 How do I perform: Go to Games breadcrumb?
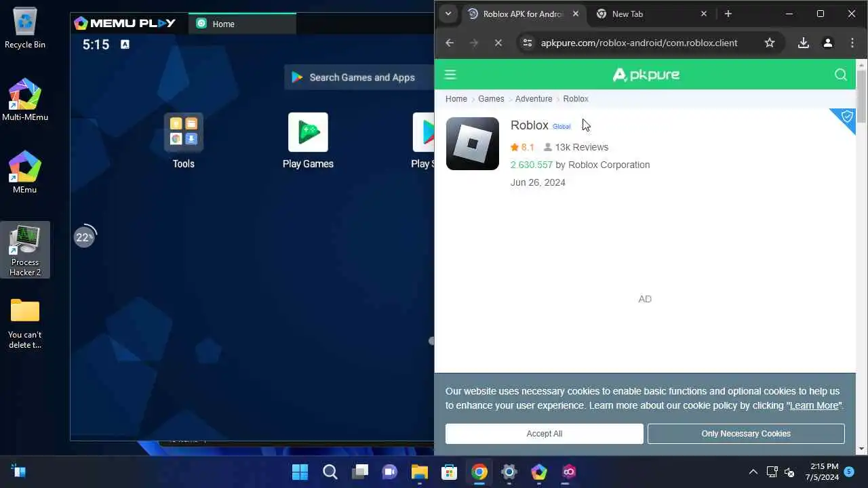[491, 99]
